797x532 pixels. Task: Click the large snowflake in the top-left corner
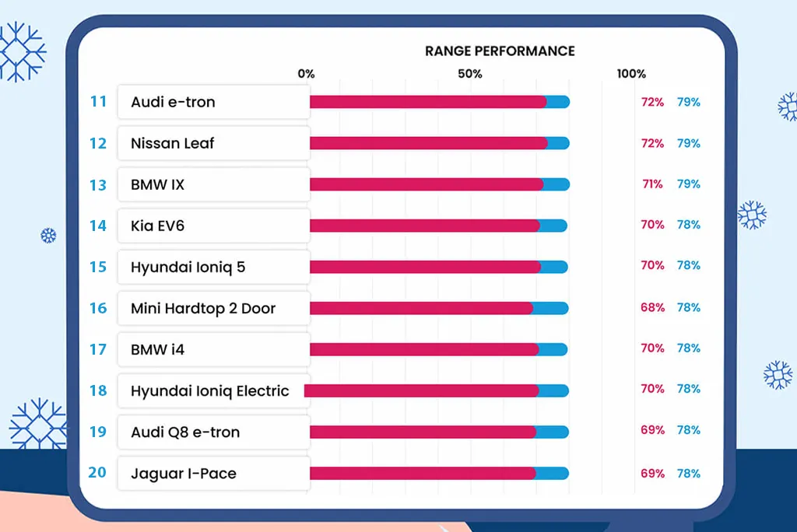[x=22, y=51]
